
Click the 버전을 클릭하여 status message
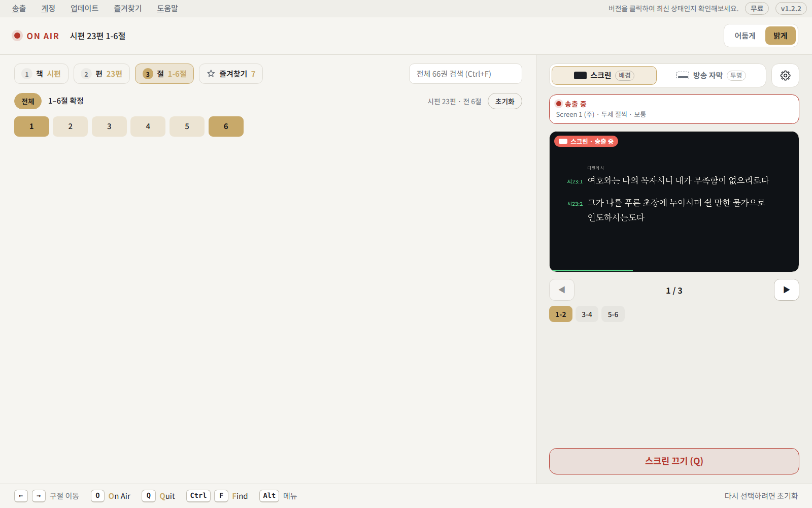pos(673,9)
